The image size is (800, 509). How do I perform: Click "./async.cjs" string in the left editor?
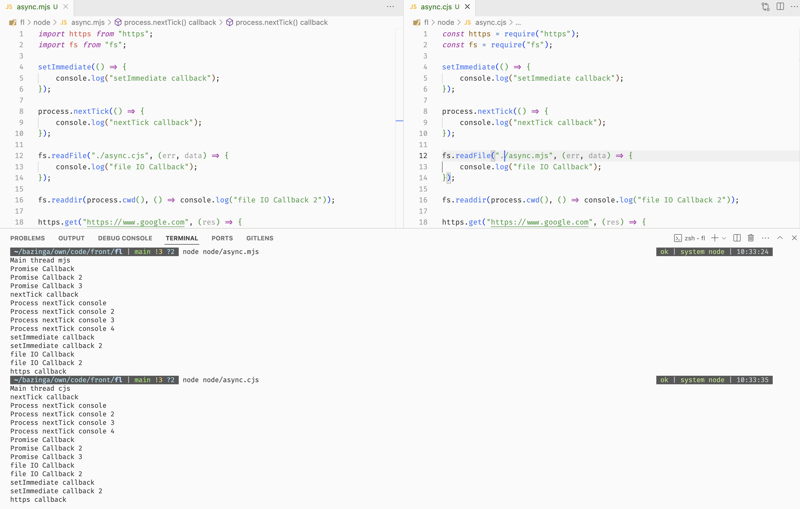pyautogui.click(x=120, y=156)
